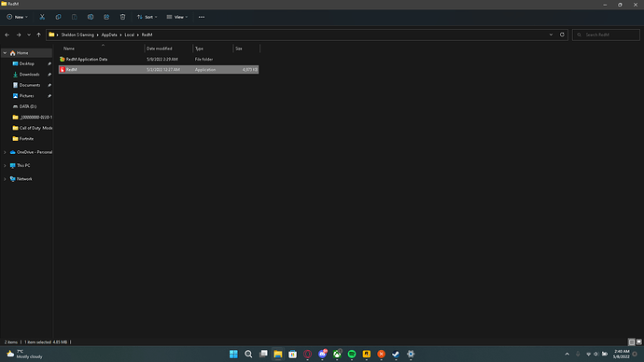Select the RedM Application Data folder
This screenshot has width=644, height=362.
(159, 59)
